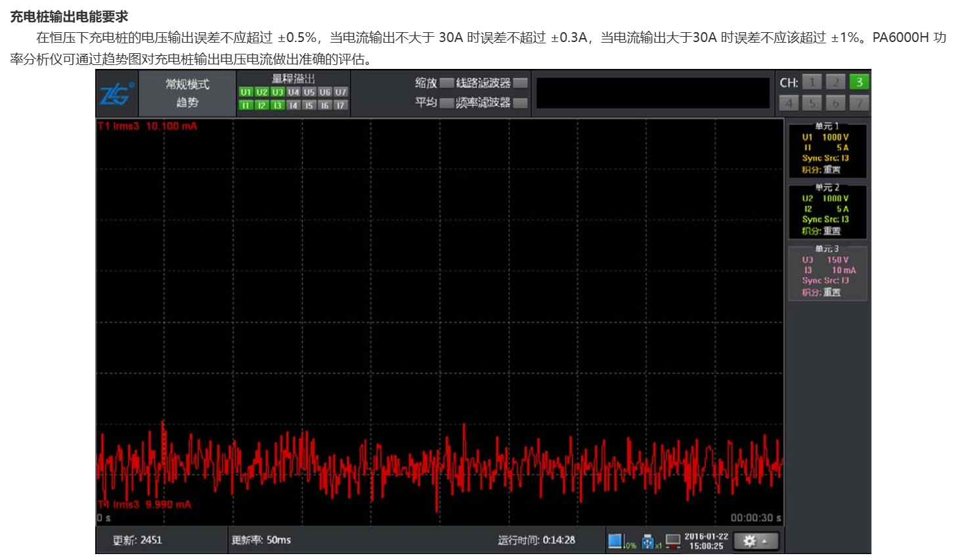Select channel 2 button
Viewport: 968px width, 560px height.
pyautogui.click(x=835, y=82)
